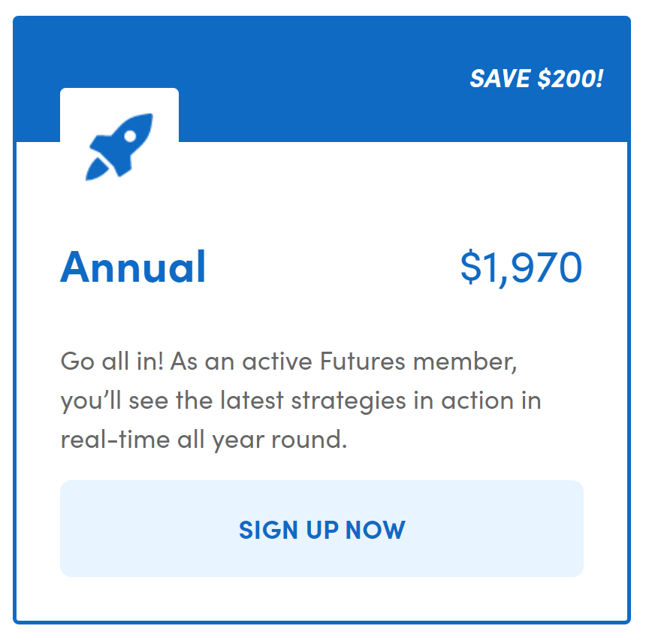Click the SIGN UP NOW button
Screen dimensions: 649x644
321,528
